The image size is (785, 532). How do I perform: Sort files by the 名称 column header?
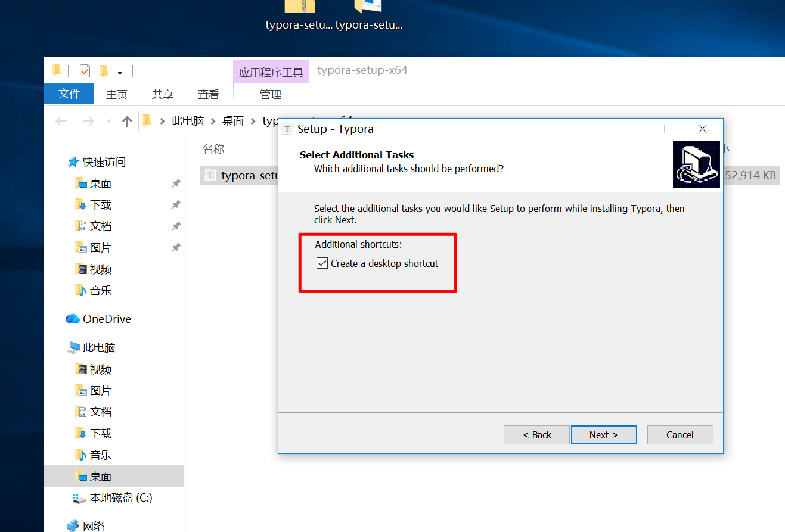pyautogui.click(x=213, y=149)
